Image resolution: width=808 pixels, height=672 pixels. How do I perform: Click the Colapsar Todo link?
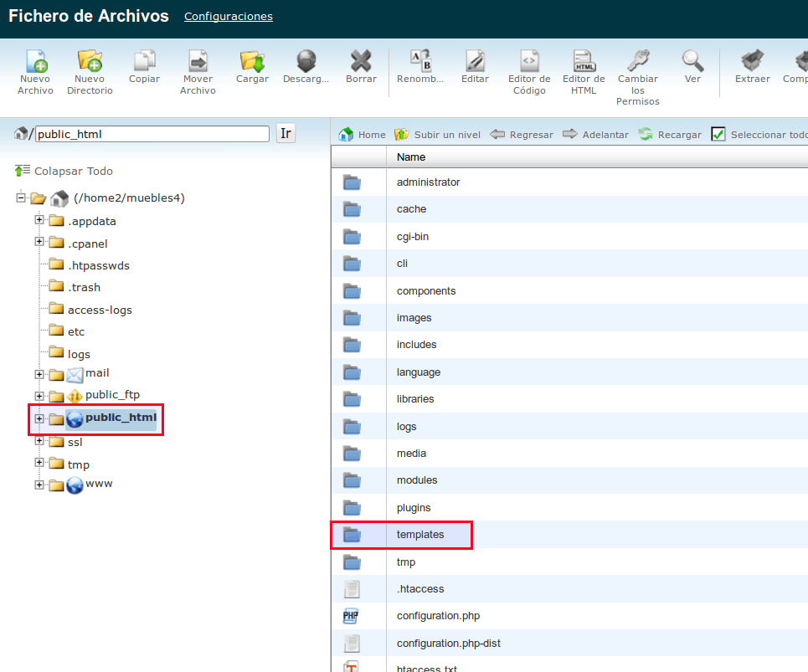74,171
